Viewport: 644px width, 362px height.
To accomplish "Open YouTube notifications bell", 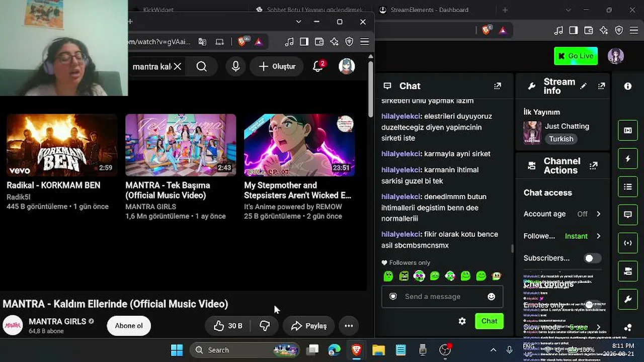I will 318,66.
